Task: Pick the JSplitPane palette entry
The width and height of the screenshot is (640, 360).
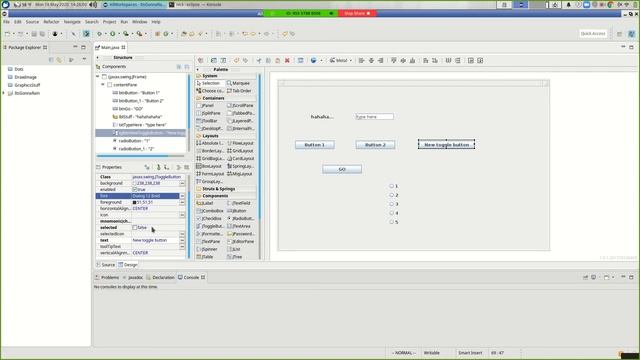Action: [210, 113]
